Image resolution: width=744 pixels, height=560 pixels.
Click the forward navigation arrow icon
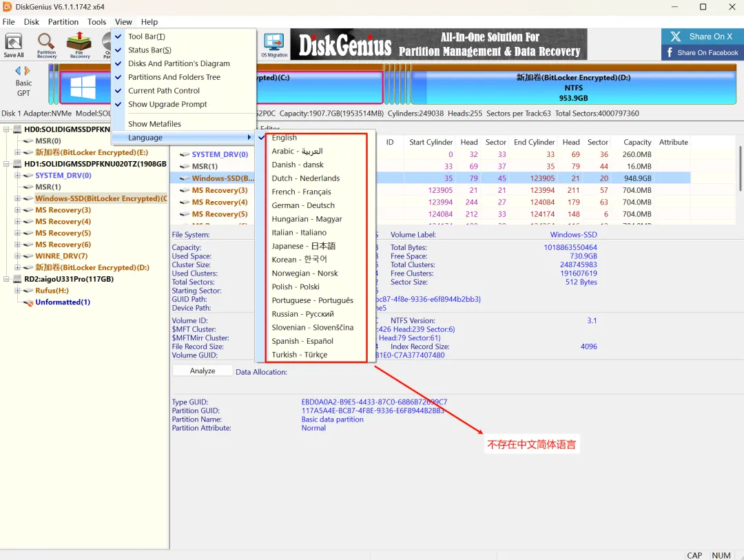pyautogui.click(x=27, y=71)
